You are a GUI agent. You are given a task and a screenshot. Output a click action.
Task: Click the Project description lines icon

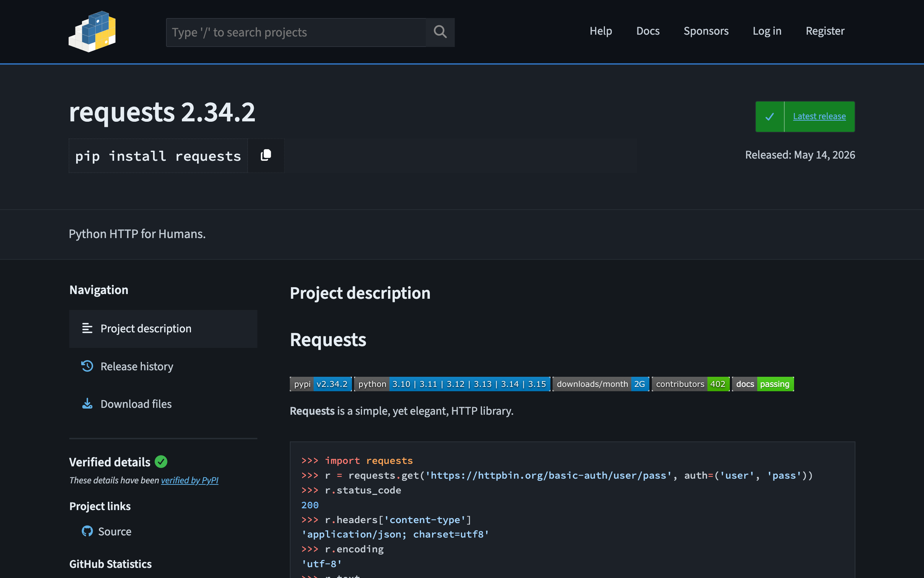[x=87, y=328]
